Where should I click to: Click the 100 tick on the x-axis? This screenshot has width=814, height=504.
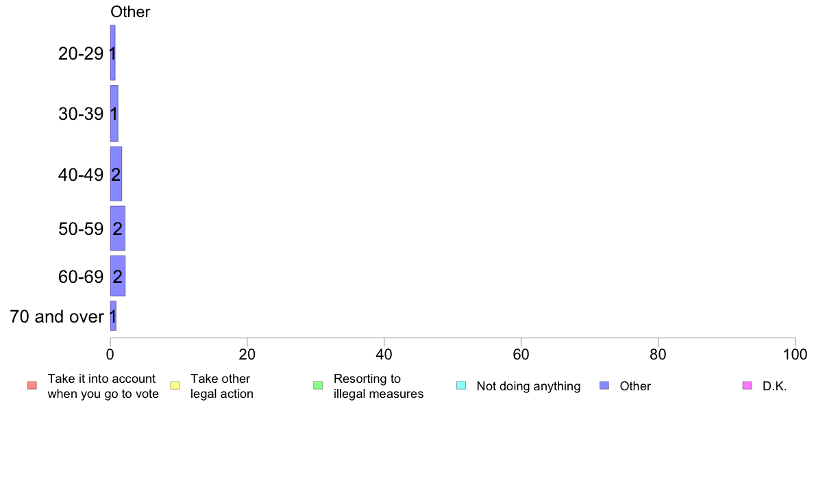click(795, 355)
